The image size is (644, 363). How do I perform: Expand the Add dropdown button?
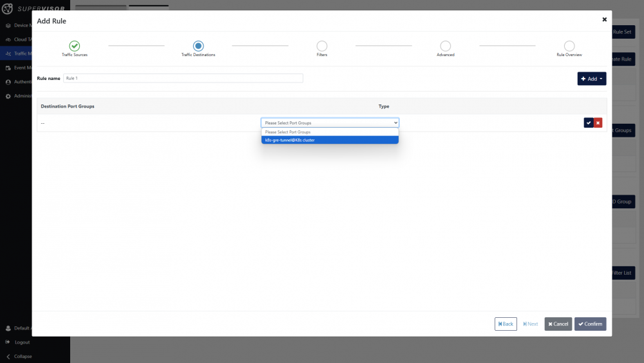591,79
